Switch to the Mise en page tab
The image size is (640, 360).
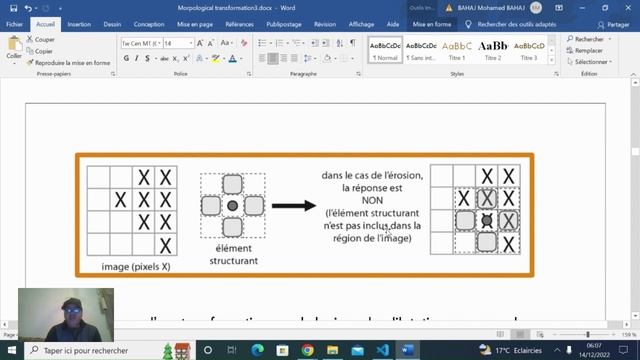pos(195,24)
